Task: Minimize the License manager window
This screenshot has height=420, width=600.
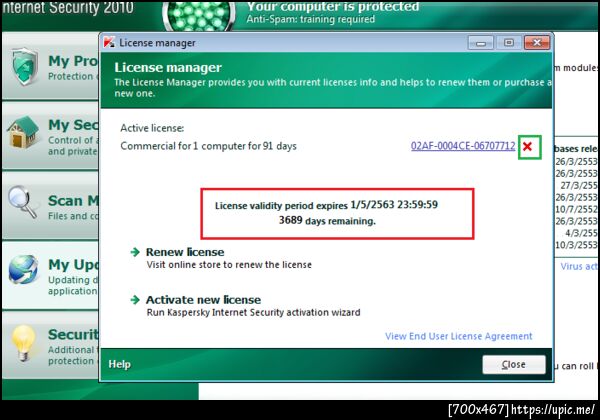Action: (x=481, y=42)
